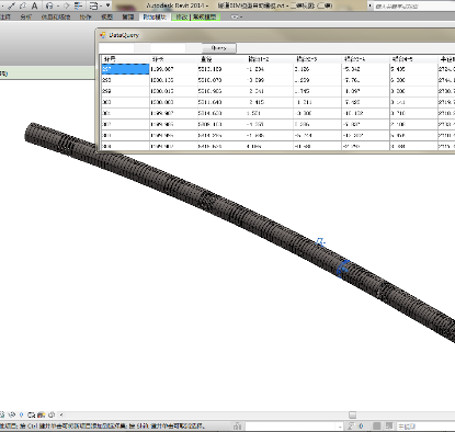Screen dimensions: 455x432
Task: Click the horizontal scrollbar thumb above the status bar
Action: [352, 415]
